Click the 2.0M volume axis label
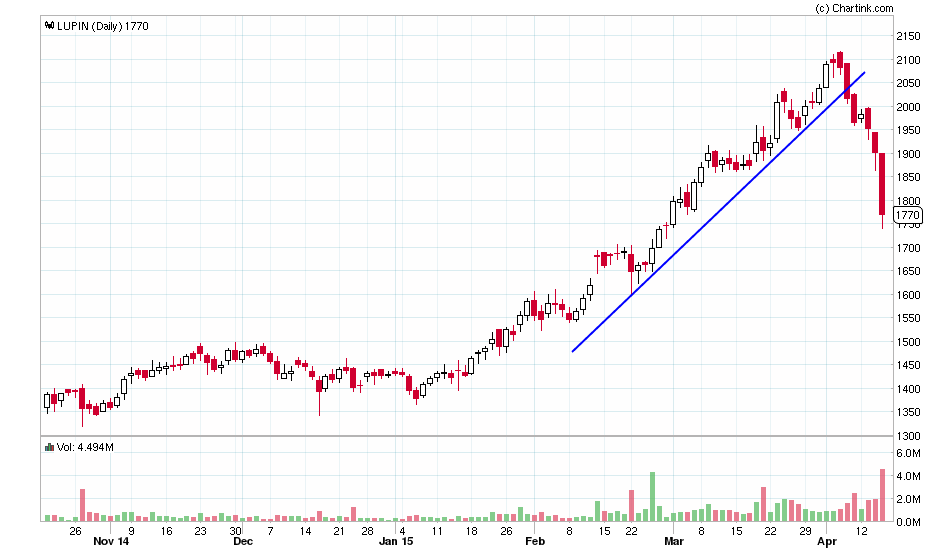Viewport: 930px width, 551px height. (908, 499)
